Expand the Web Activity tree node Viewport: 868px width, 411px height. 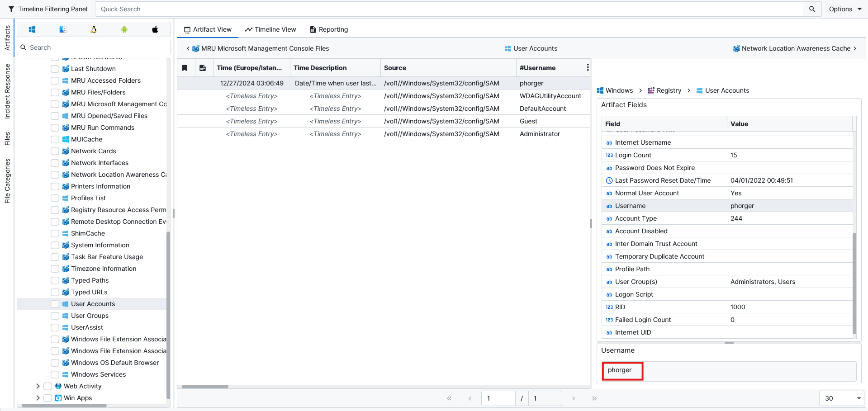(x=38, y=386)
